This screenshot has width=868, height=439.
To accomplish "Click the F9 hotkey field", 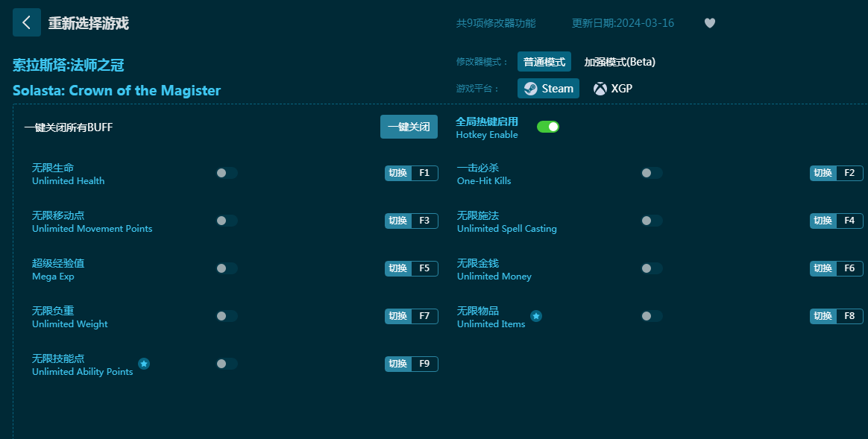I will pos(424,364).
